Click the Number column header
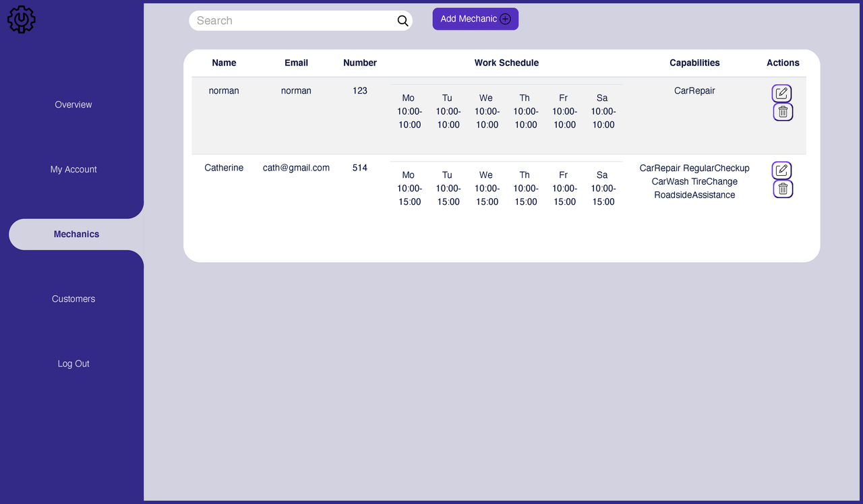The height and width of the screenshot is (504, 863). tap(360, 63)
